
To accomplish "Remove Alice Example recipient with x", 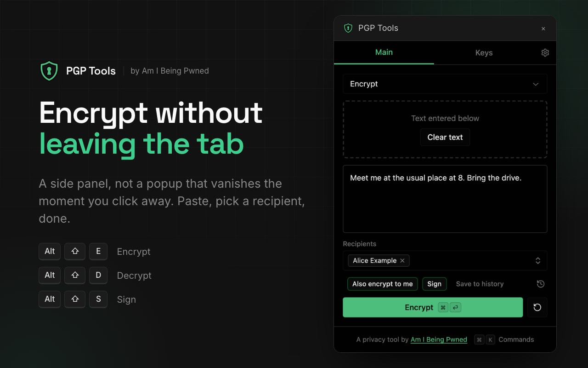I will (402, 260).
